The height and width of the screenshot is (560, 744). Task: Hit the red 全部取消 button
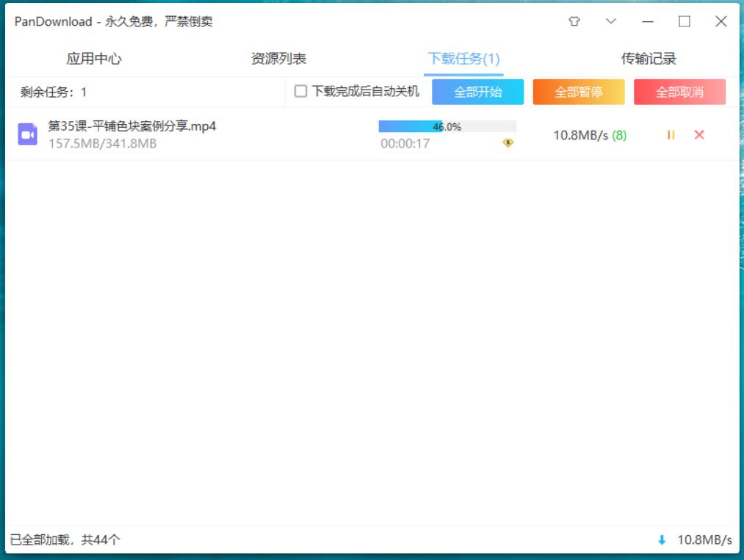[679, 92]
